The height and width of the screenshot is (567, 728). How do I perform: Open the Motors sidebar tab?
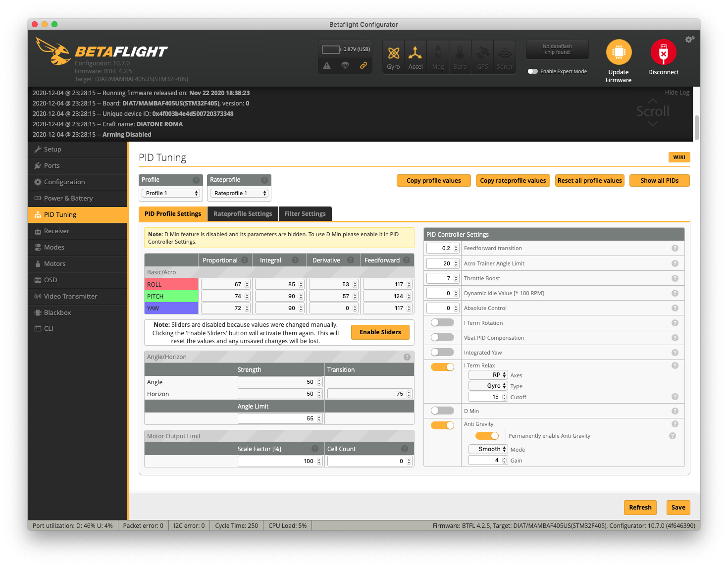click(77, 263)
